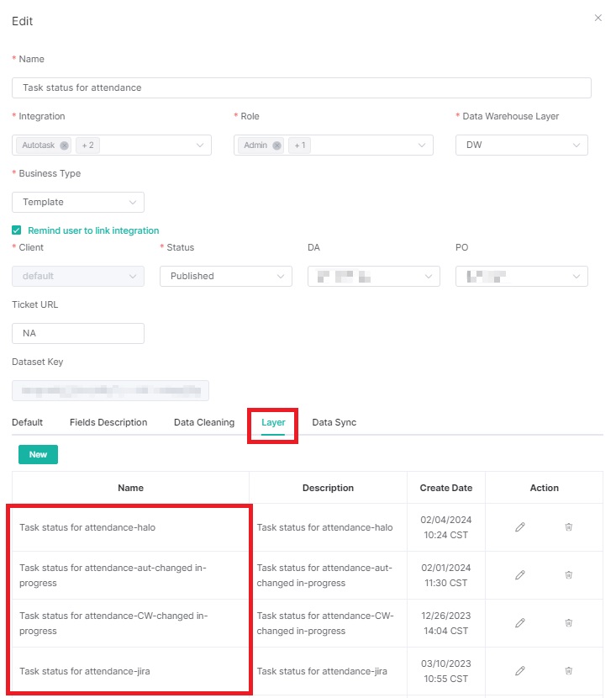Image resolution: width=616 pixels, height=698 pixels.
Task: Click the Ticket URL input field
Action: (77, 333)
